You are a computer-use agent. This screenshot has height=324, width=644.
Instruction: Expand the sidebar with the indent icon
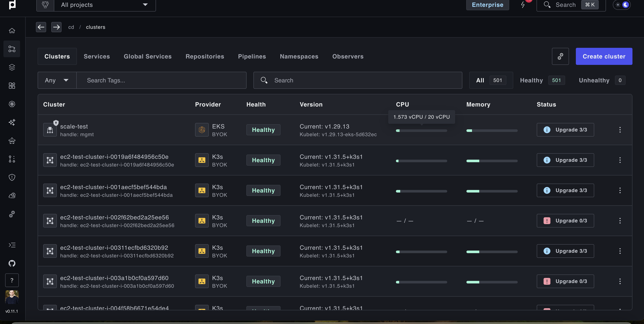coord(12,245)
